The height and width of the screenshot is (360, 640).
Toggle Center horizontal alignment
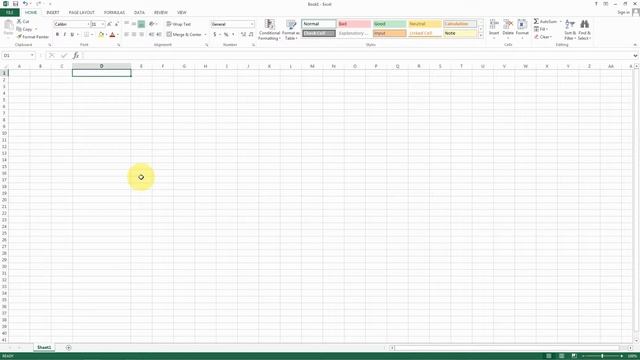click(x=134, y=35)
